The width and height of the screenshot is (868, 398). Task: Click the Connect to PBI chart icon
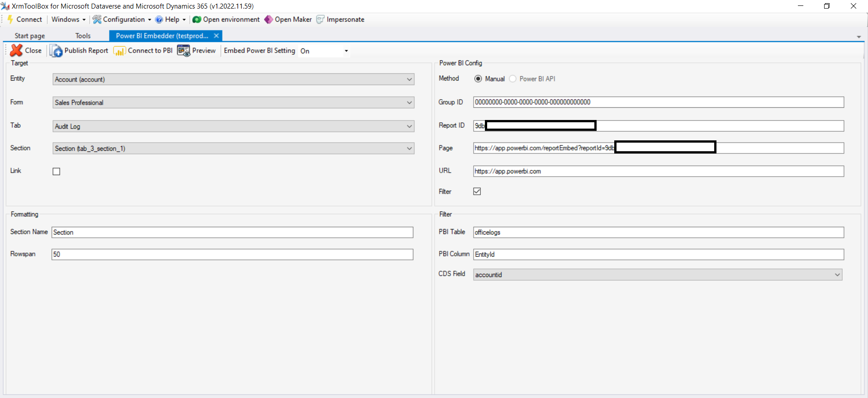click(x=119, y=51)
